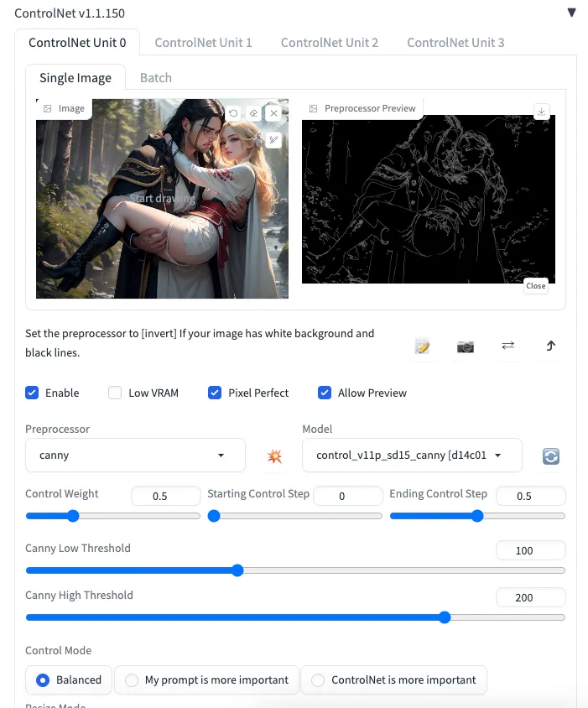The height and width of the screenshot is (708, 588).
Task: Switch to ControlNet Unit 2 tab
Action: tap(329, 43)
